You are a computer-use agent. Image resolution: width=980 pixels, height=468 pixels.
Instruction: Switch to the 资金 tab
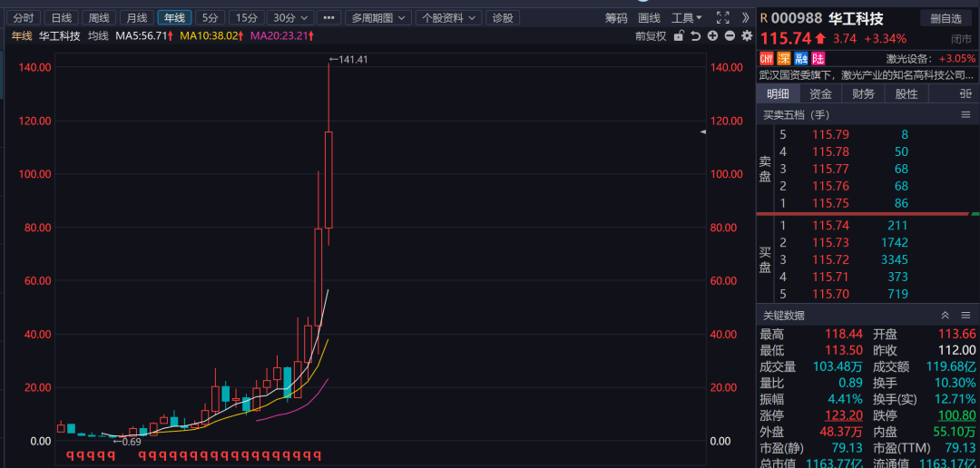click(x=820, y=94)
